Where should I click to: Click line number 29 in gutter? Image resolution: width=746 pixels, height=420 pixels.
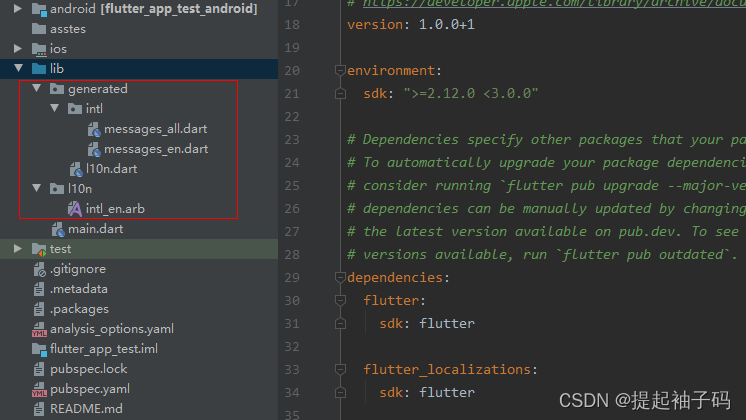[x=292, y=277]
